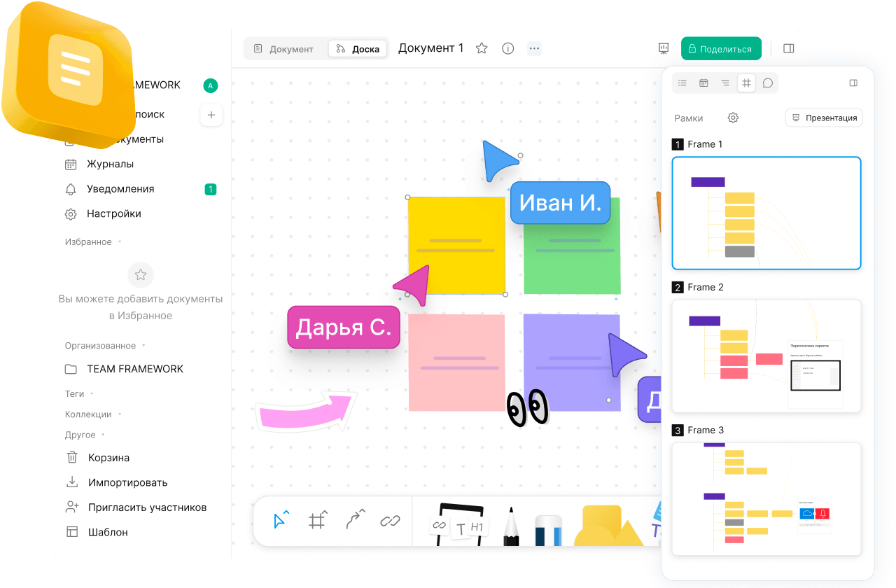896x588 pixels.
Task: Expand the Теги section
Action: pos(79,394)
